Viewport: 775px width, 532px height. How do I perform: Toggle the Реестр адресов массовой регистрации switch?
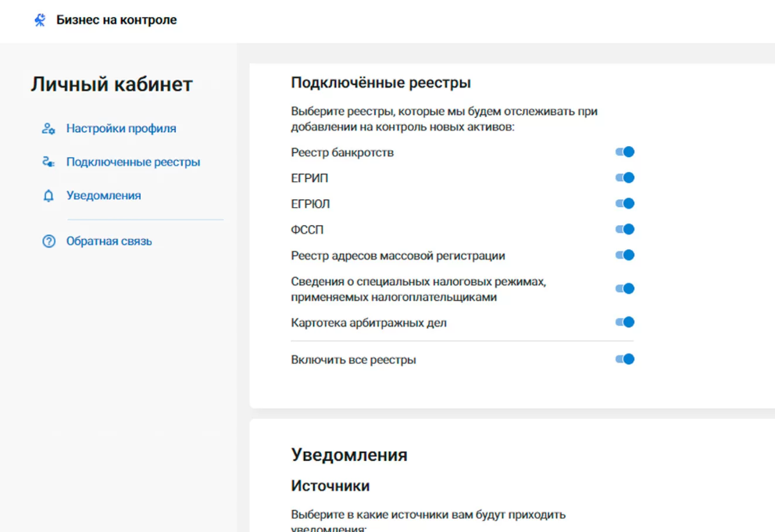click(624, 254)
